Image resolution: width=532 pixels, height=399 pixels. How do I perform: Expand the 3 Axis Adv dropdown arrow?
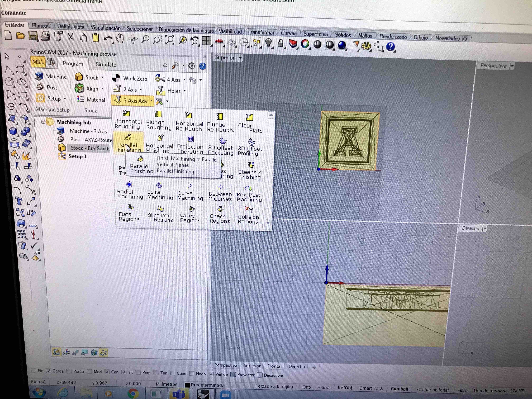click(151, 101)
